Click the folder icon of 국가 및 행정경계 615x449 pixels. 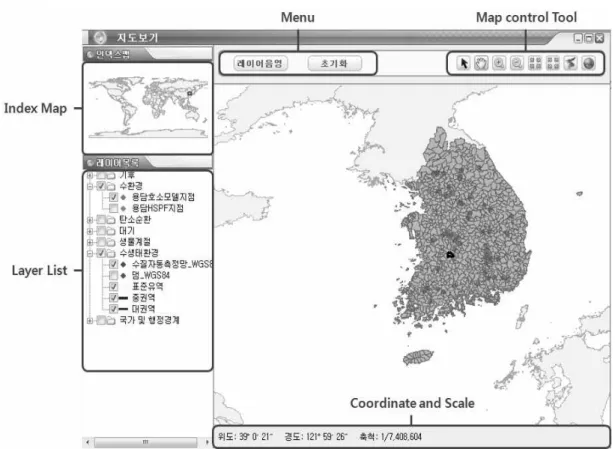coord(111,321)
